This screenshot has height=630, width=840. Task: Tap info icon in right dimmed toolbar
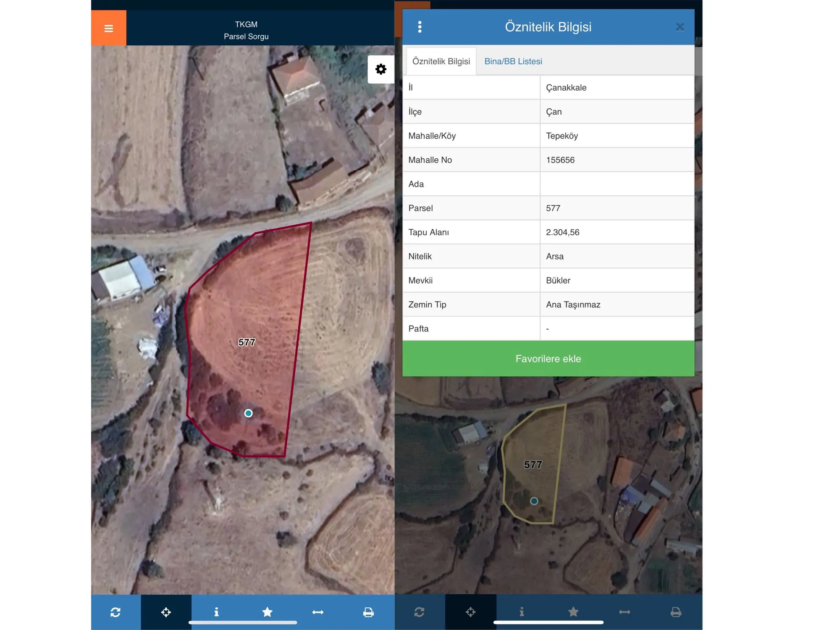(522, 612)
